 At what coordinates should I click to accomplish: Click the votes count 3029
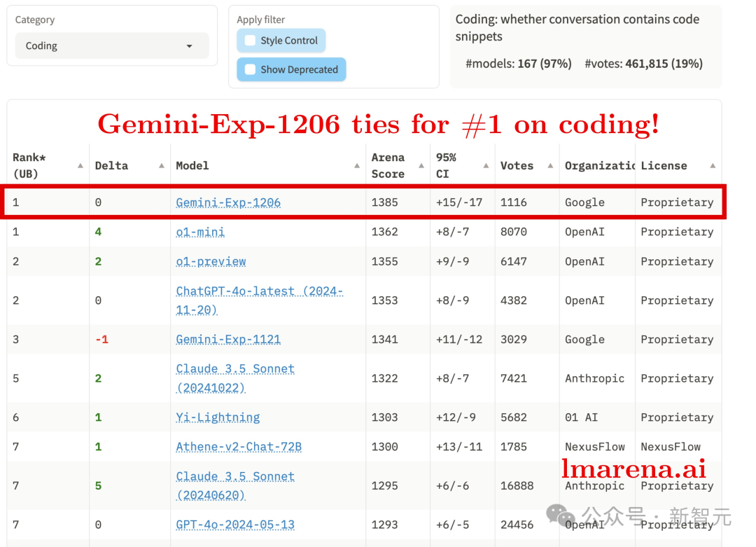(514, 340)
